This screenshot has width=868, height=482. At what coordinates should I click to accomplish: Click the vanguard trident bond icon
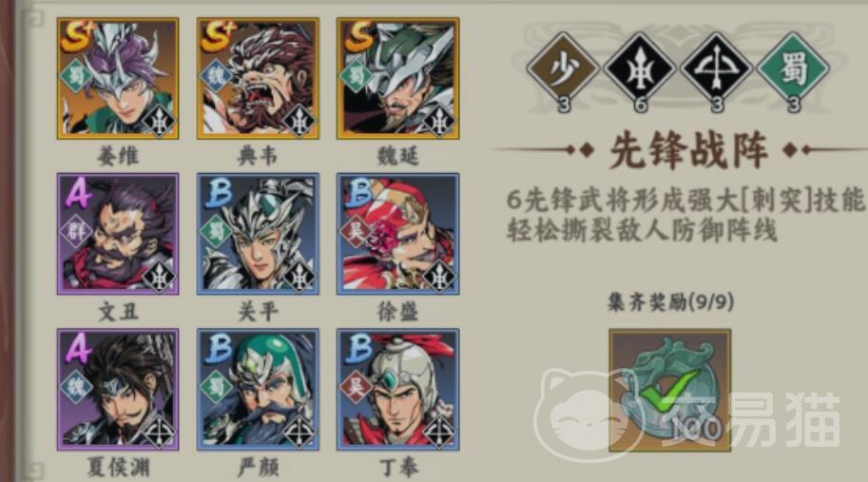640,68
